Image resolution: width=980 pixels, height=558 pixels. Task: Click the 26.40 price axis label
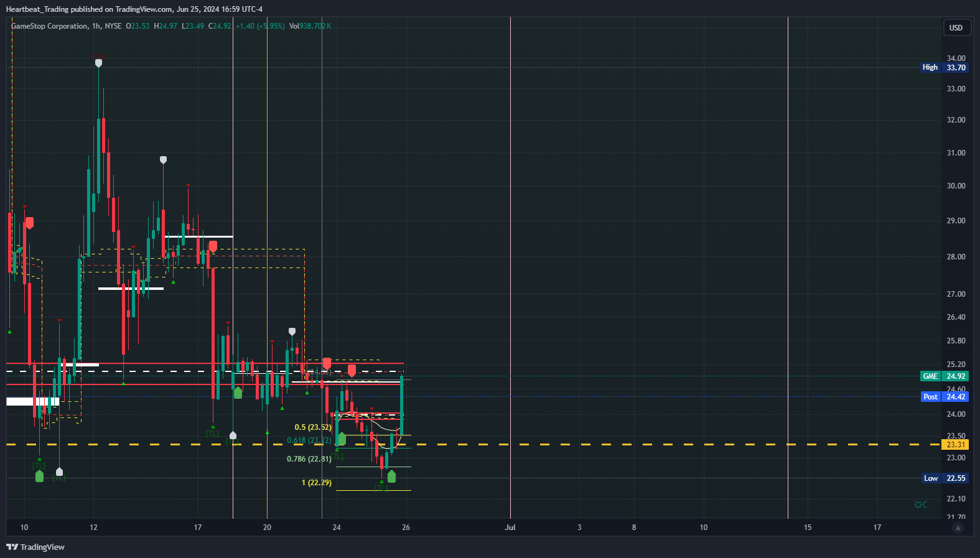coord(956,317)
